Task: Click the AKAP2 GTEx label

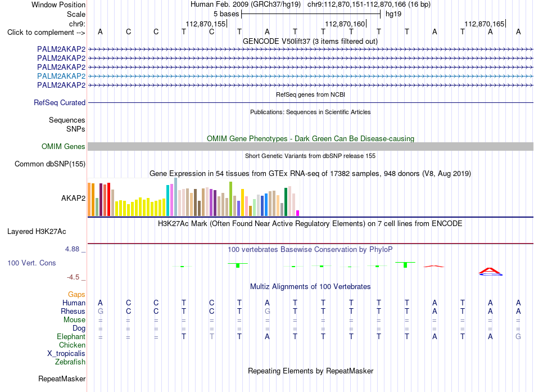Action: (73, 198)
